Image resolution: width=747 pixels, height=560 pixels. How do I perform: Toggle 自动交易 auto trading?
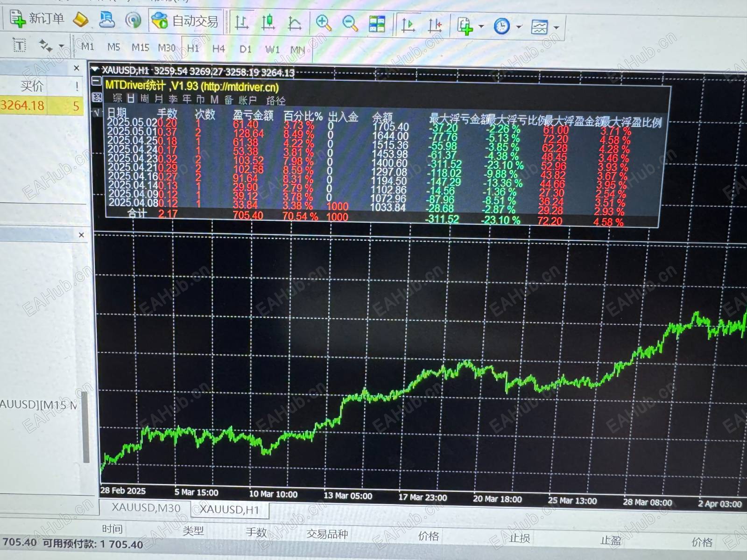click(185, 21)
